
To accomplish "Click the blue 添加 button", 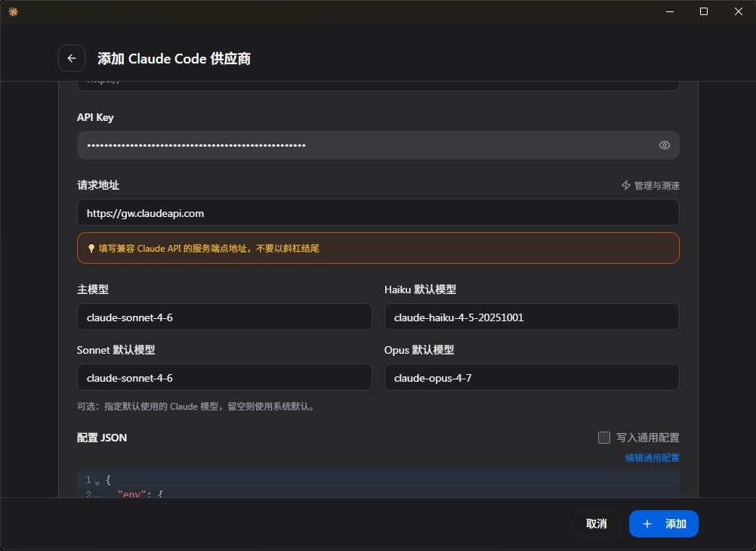I will coord(663,524).
